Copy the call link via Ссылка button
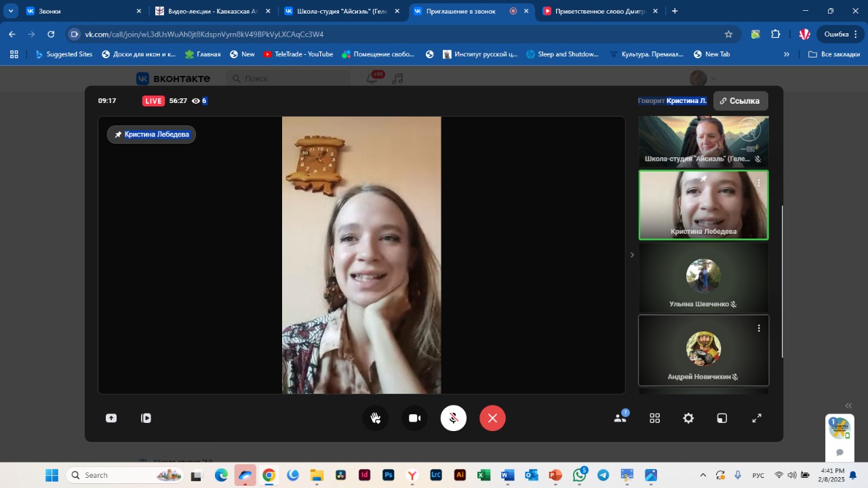The height and width of the screenshot is (488, 868). click(740, 101)
